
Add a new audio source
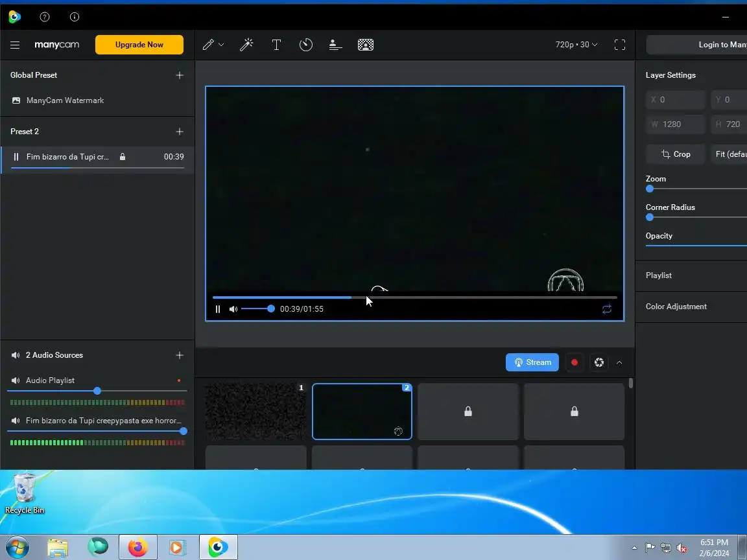(x=179, y=355)
